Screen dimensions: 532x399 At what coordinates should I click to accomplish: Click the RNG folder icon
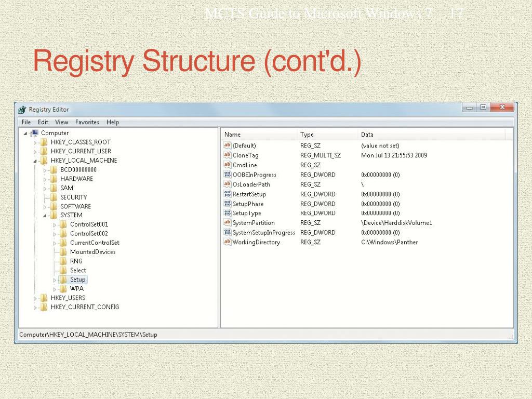tap(63, 261)
